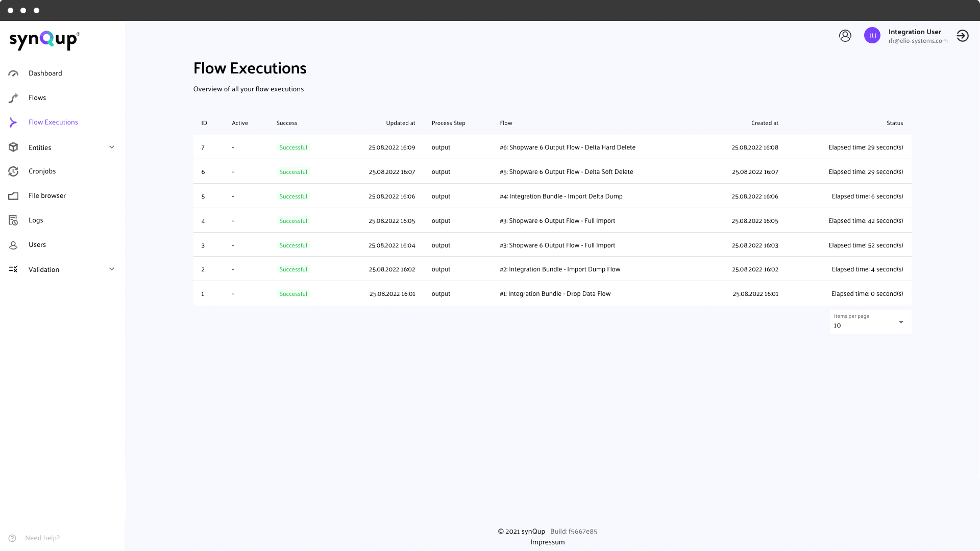The width and height of the screenshot is (980, 551).
Task: Open the Items per page dropdown
Action: pos(870,322)
